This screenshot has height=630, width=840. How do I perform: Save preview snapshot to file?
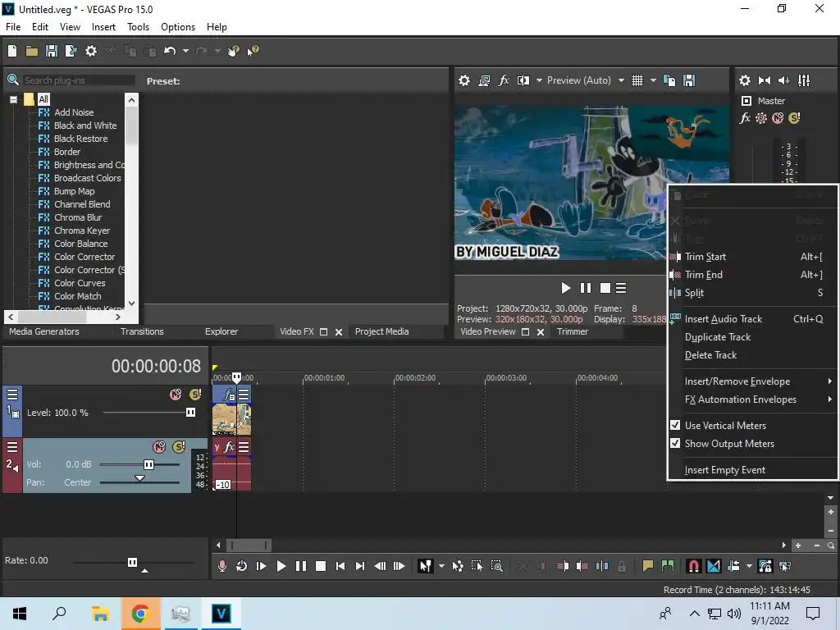coord(689,80)
